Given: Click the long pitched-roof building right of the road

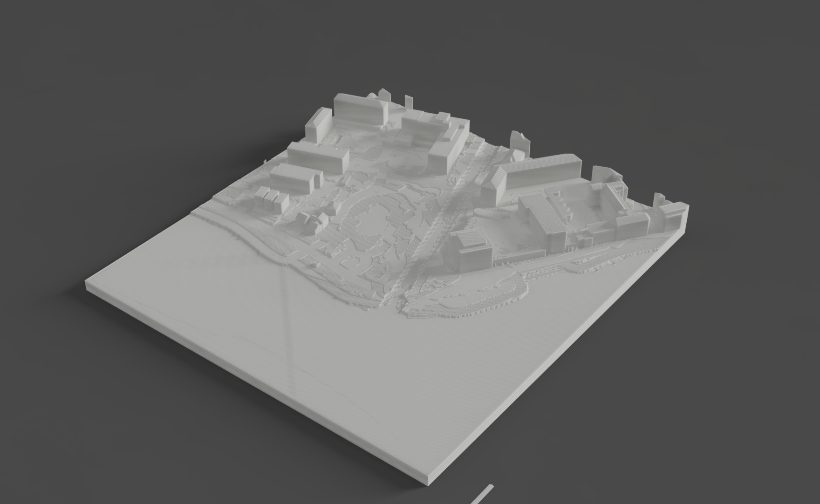Looking at the screenshot, I should (x=540, y=171).
